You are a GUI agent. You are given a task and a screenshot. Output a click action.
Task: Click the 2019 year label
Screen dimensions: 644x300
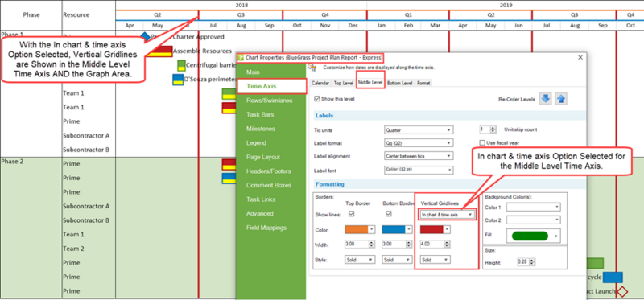(506, 6)
